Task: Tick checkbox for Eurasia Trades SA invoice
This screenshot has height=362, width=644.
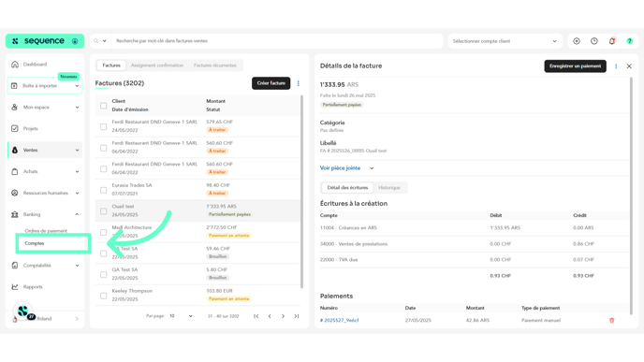Action: (104, 190)
